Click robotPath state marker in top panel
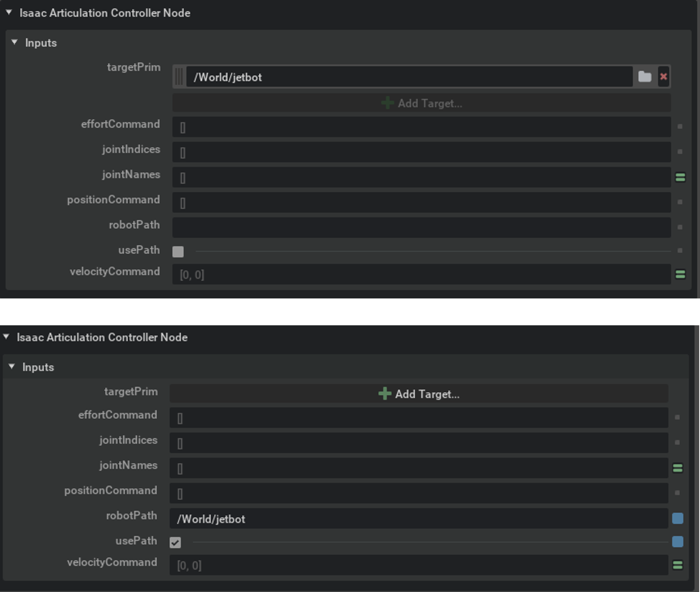Image resolution: width=700 pixels, height=592 pixels. [x=680, y=227]
